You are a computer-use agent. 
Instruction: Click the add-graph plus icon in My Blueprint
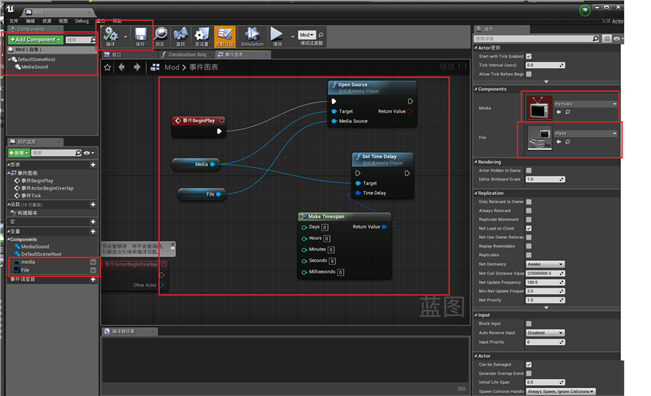pyautogui.click(x=93, y=165)
